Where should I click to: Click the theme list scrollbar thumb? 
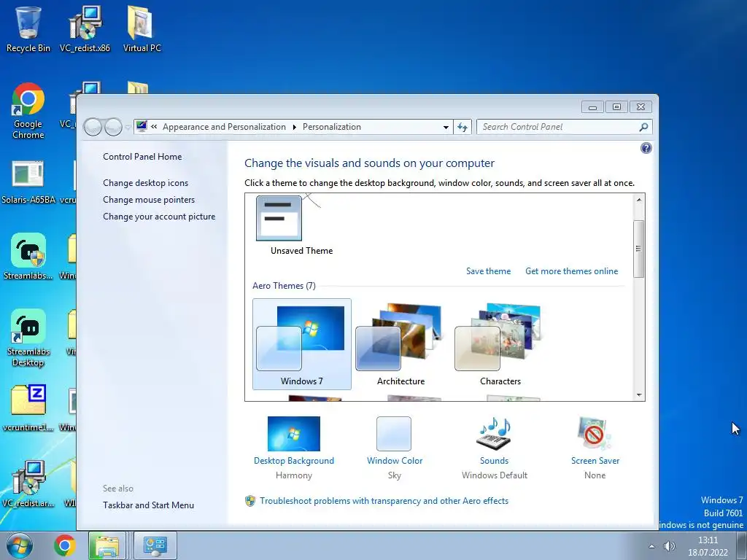click(x=639, y=249)
